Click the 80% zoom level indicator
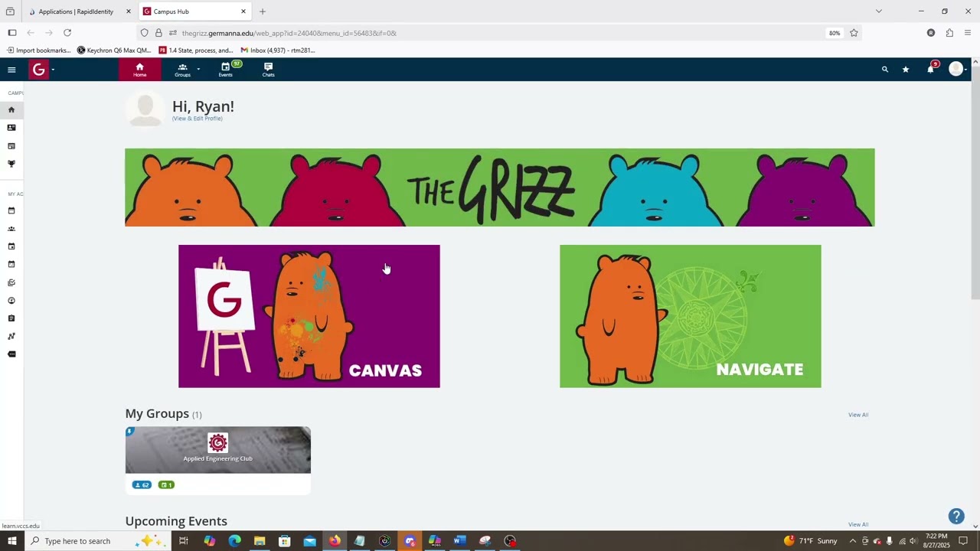The height and width of the screenshot is (551, 980). 834,33
